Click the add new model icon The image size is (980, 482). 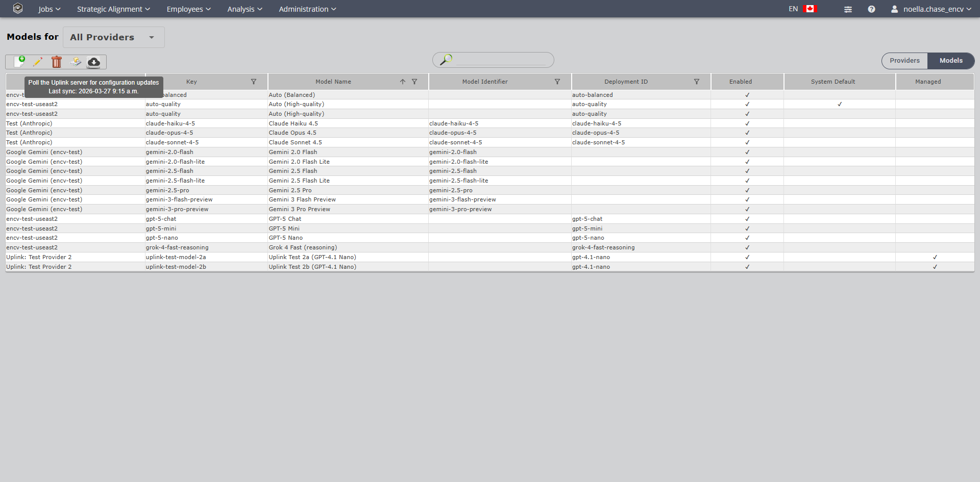point(19,62)
